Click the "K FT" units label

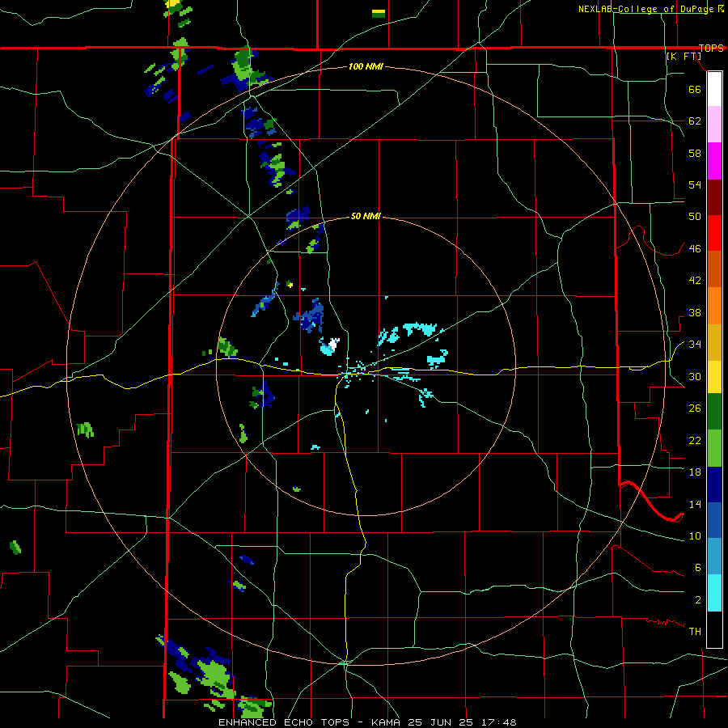[684, 56]
